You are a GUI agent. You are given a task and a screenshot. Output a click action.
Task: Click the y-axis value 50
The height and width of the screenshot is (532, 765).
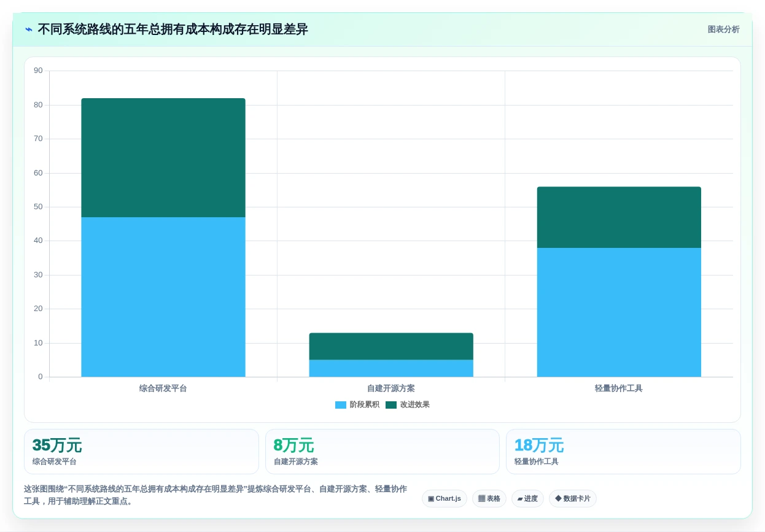38,207
